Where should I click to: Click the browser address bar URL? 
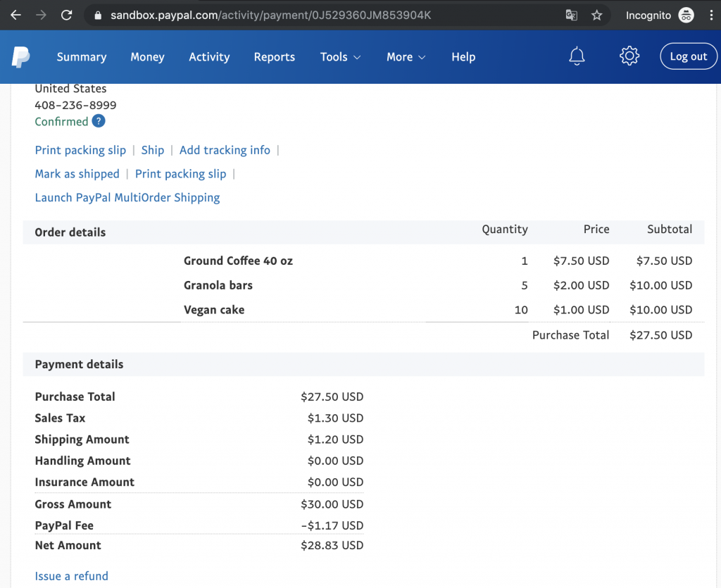point(271,15)
